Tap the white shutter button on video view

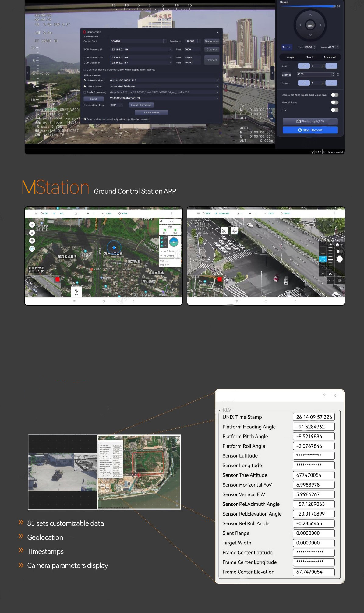click(340, 259)
